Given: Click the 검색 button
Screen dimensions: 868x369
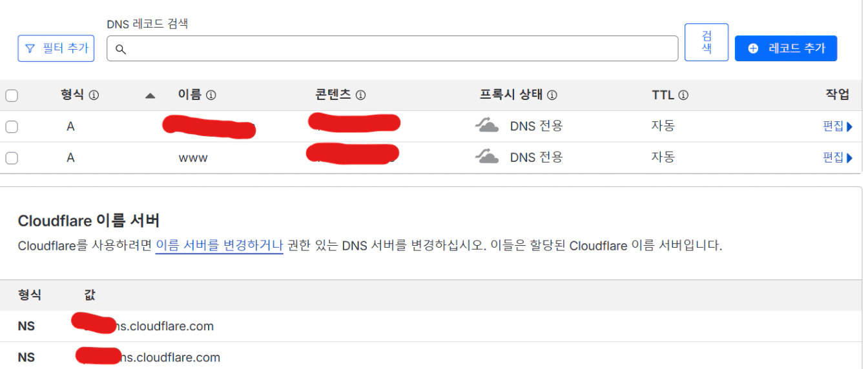Looking at the screenshot, I should (706, 43).
